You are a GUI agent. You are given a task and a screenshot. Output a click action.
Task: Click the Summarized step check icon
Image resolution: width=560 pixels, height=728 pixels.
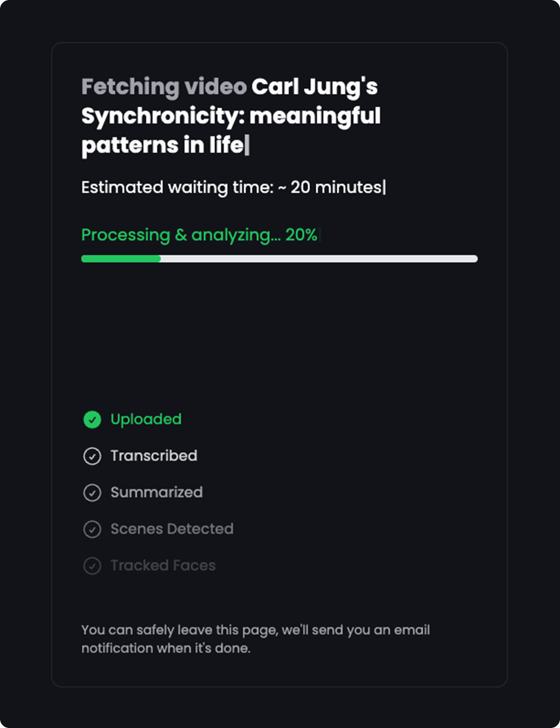(x=92, y=492)
